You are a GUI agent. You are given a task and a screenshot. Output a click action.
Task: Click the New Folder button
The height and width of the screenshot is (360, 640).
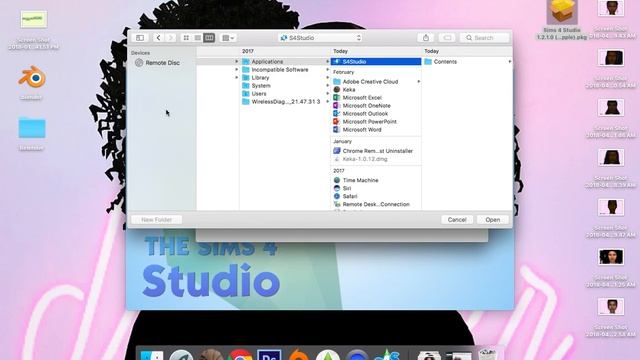click(156, 220)
